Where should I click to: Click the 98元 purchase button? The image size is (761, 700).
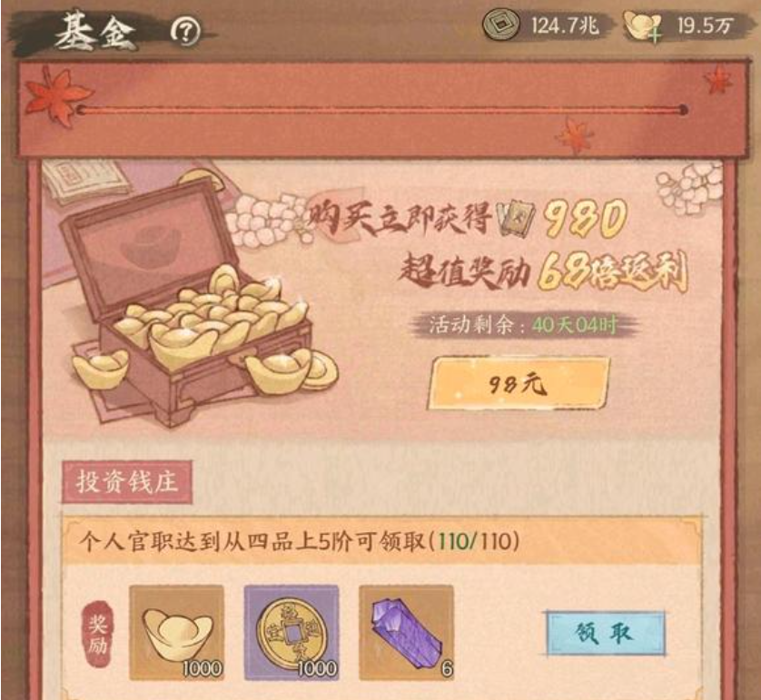coord(518,384)
